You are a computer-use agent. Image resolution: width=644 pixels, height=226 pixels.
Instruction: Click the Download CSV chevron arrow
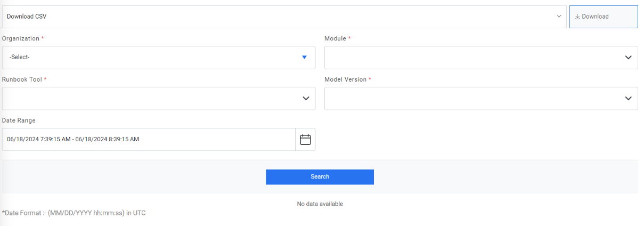(x=559, y=17)
